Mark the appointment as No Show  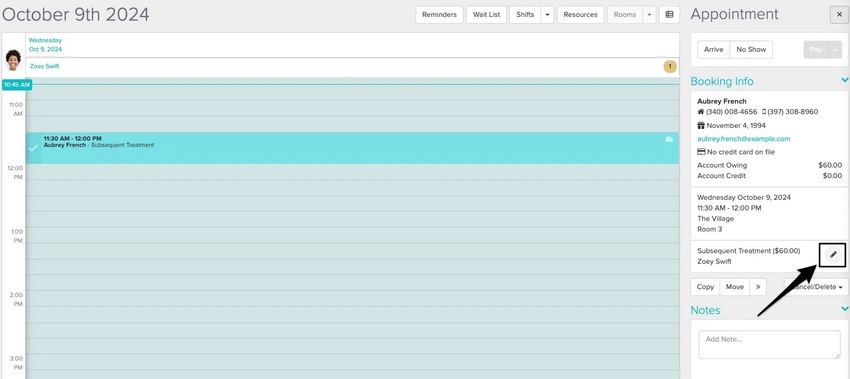tap(751, 49)
